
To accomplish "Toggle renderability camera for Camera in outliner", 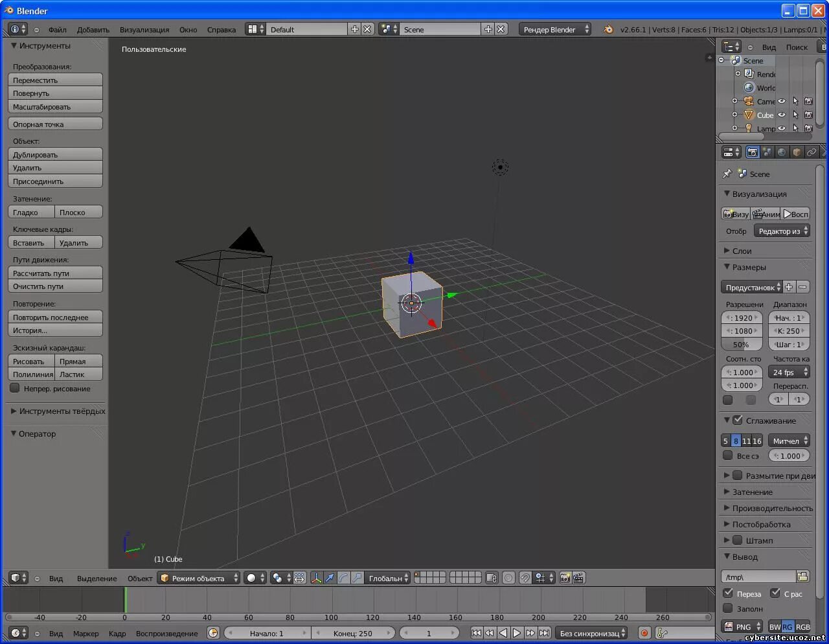I will tap(808, 101).
